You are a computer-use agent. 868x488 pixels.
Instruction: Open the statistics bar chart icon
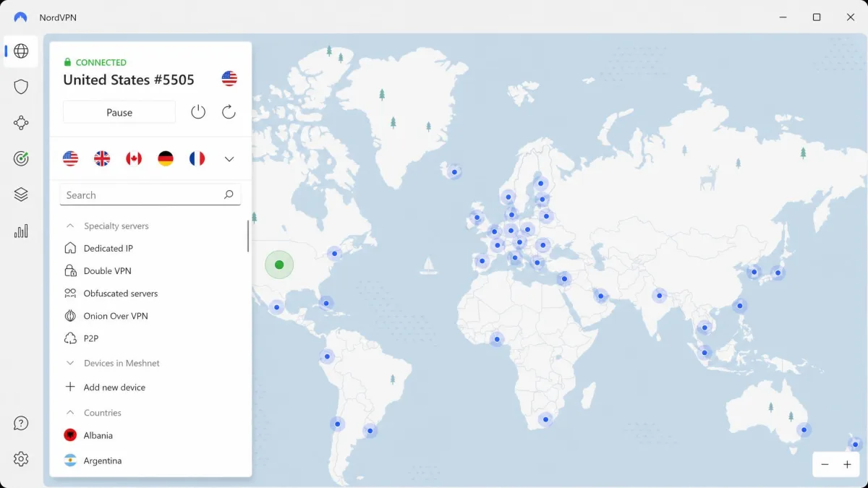pyautogui.click(x=21, y=231)
